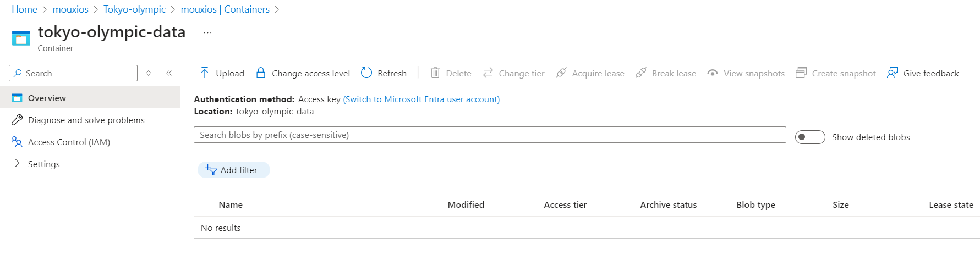
Task: Click the Give feedback button text
Action: [931, 73]
